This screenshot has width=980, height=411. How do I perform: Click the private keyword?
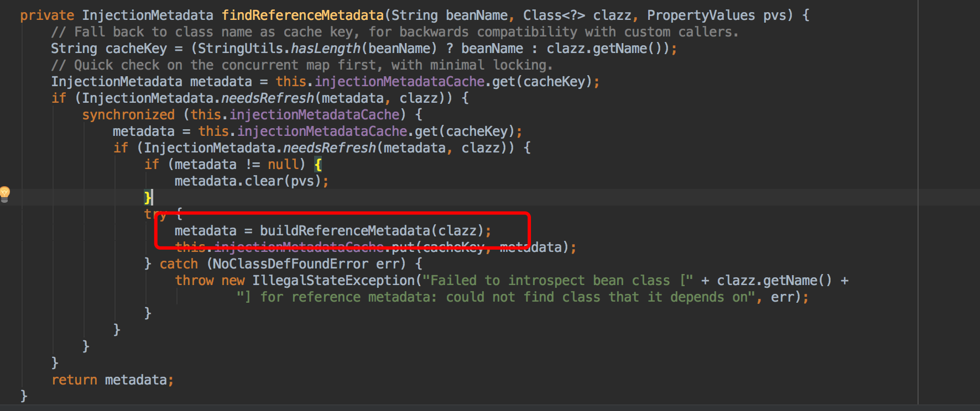(x=47, y=15)
